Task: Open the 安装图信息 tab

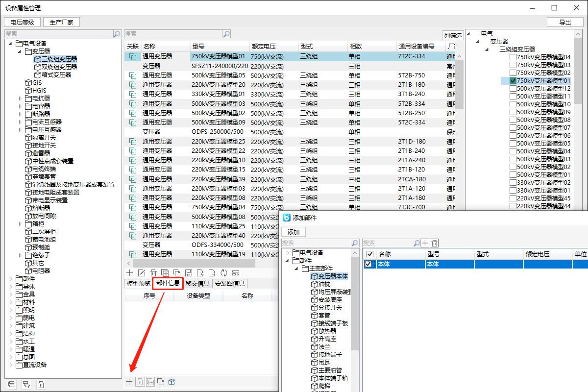Action: point(230,283)
